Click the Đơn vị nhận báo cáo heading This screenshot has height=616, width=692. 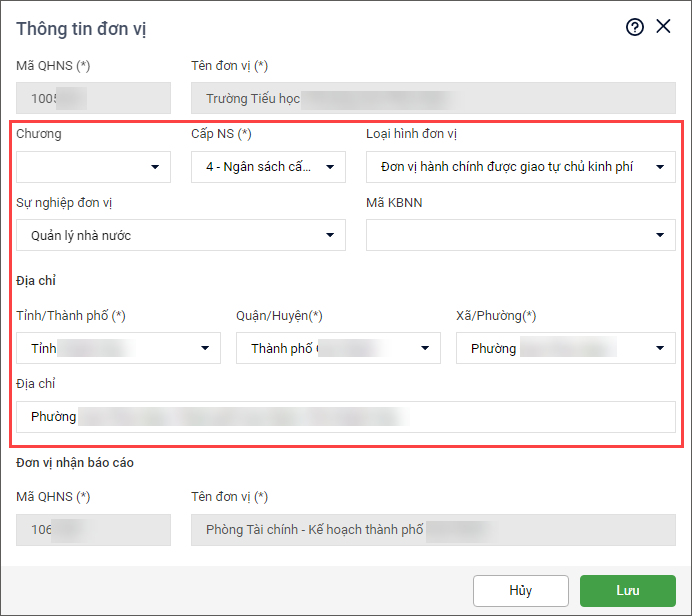pyautogui.click(x=75, y=463)
